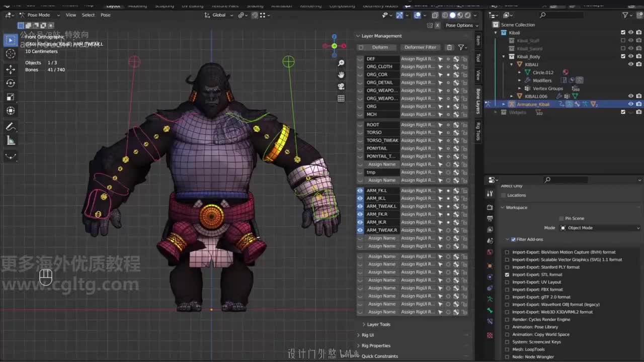Image resolution: width=644 pixels, height=362 pixels.
Task: Select the combined Transform tool
Action: 11,111
